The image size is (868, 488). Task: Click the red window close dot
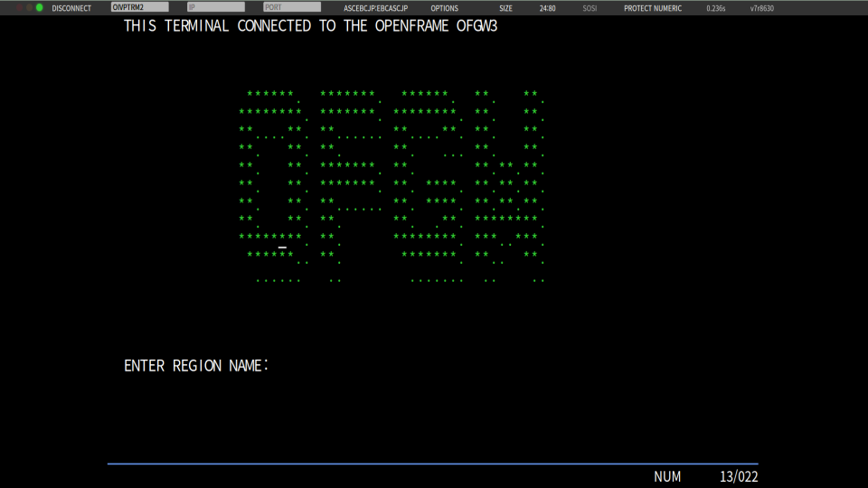pyautogui.click(x=18, y=8)
